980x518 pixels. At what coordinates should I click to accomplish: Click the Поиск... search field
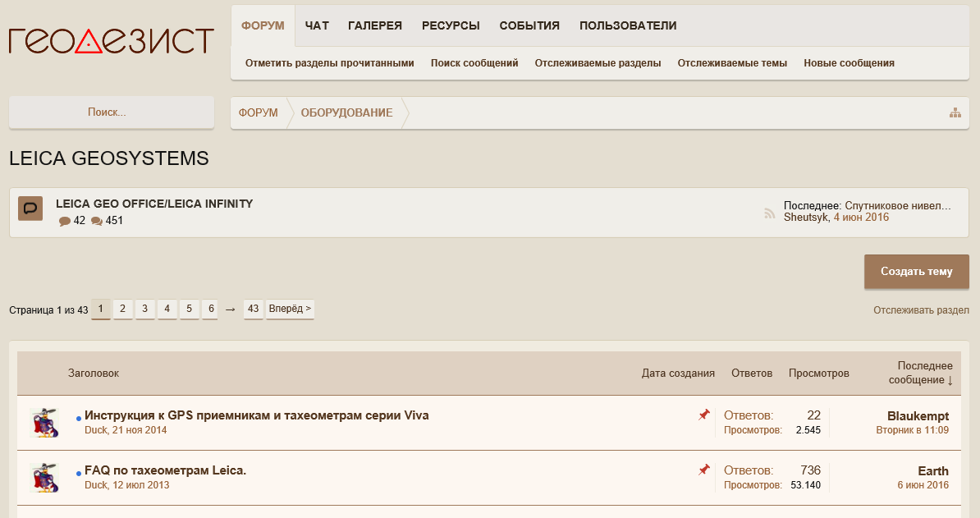[x=112, y=112]
